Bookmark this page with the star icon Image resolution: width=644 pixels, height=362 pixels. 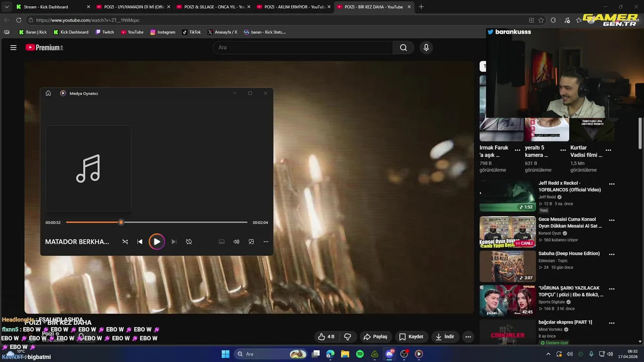tap(541, 20)
